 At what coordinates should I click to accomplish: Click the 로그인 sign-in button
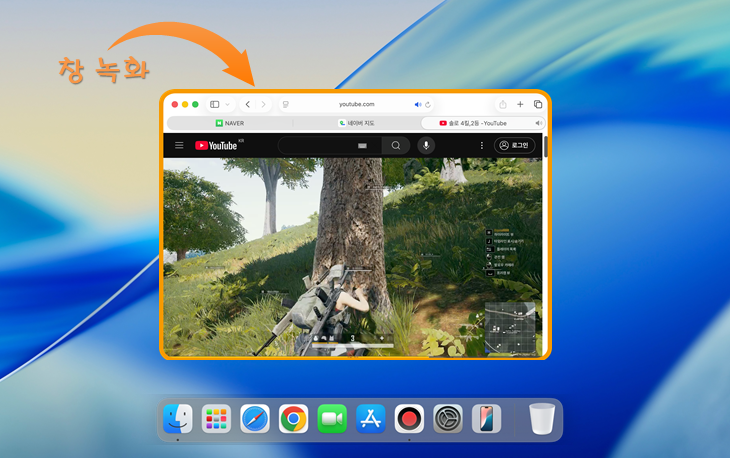point(514,145)
